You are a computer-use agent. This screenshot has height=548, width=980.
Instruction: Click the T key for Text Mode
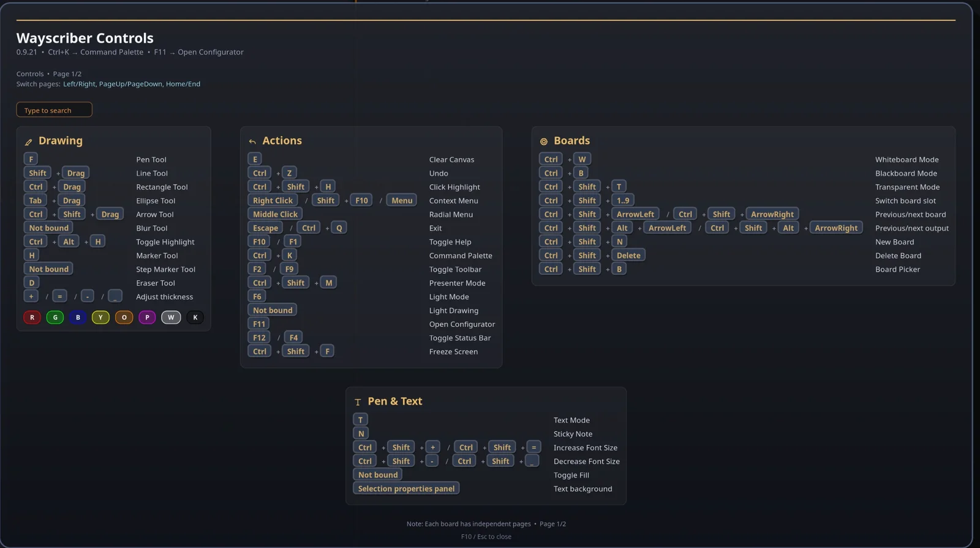coord(360,419)
